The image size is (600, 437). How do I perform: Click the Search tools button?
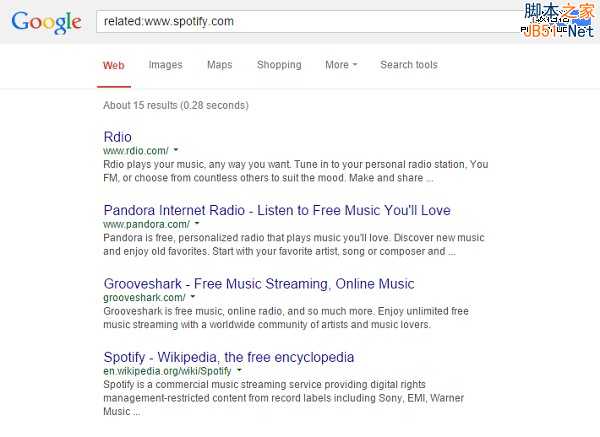pos(408,65)
